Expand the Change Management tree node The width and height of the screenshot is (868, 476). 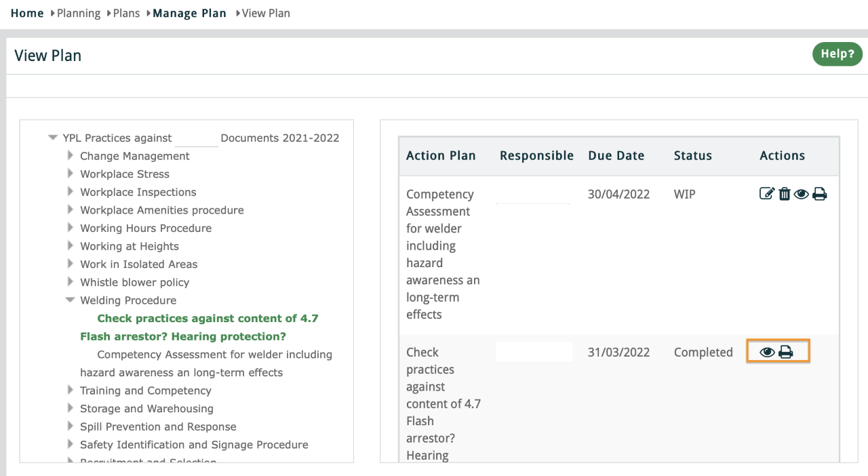point(71,156)
